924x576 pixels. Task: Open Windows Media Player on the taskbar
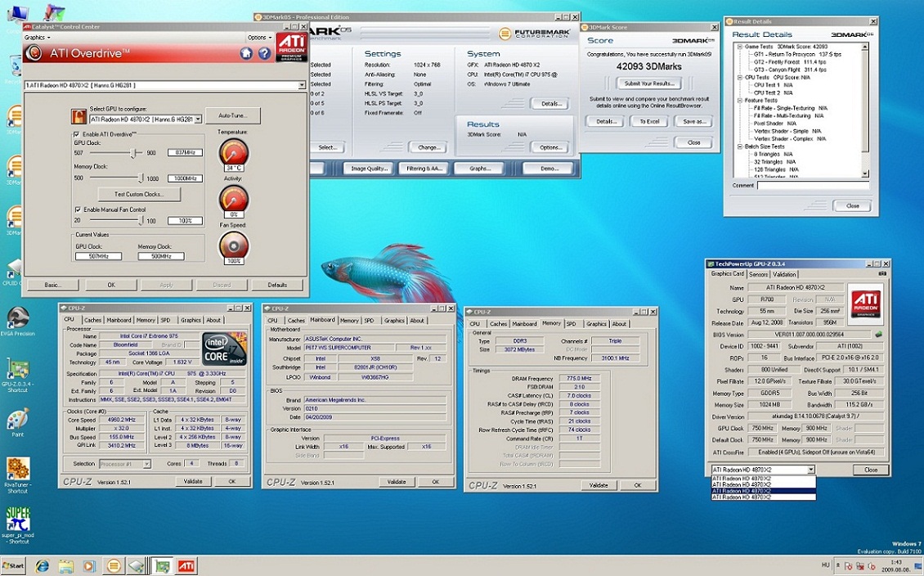pyautogui.click(x=88, y=566)
